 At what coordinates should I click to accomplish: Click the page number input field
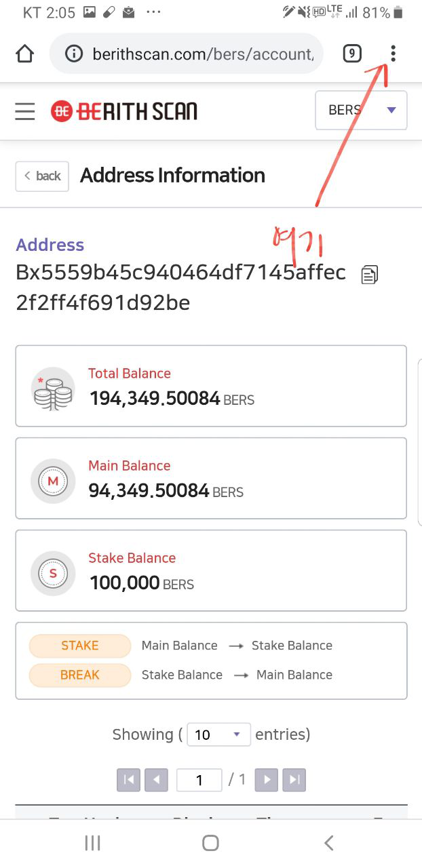[x=199, y=780]
